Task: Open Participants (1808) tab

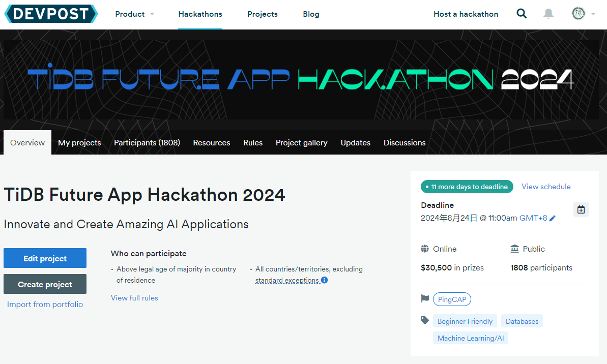Action: click(x=147, y=142)
